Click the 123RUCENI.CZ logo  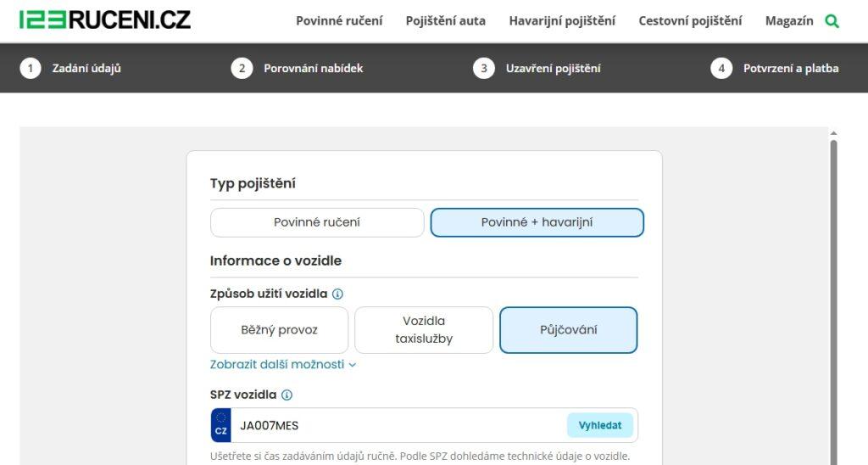pos(105,20)
